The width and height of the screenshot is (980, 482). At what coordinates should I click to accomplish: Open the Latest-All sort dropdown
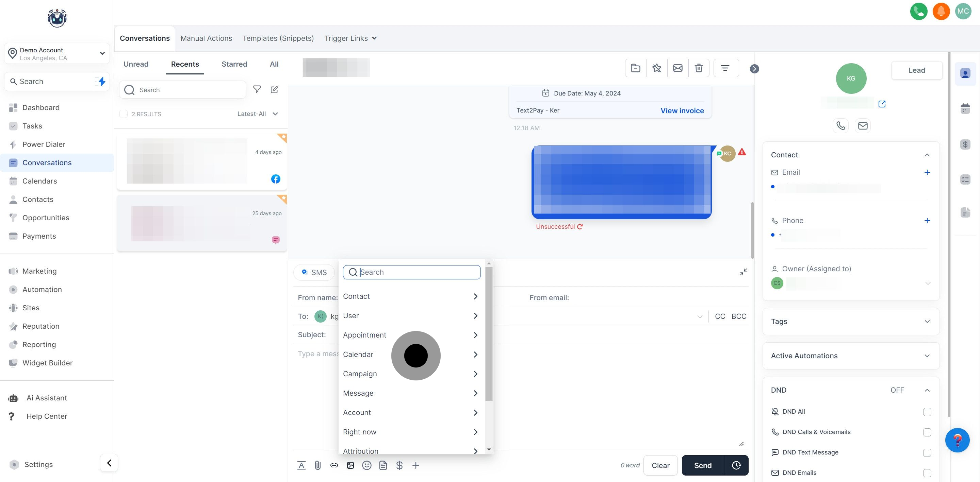[x=258, y=114]
